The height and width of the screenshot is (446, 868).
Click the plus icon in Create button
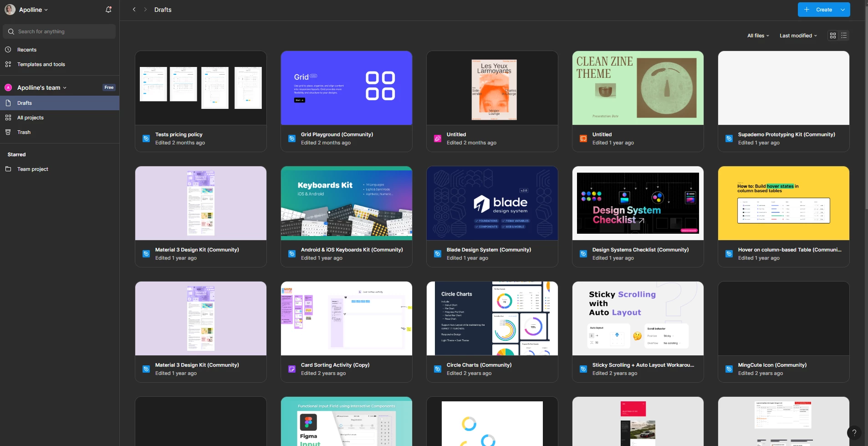(x=807, y=10)
